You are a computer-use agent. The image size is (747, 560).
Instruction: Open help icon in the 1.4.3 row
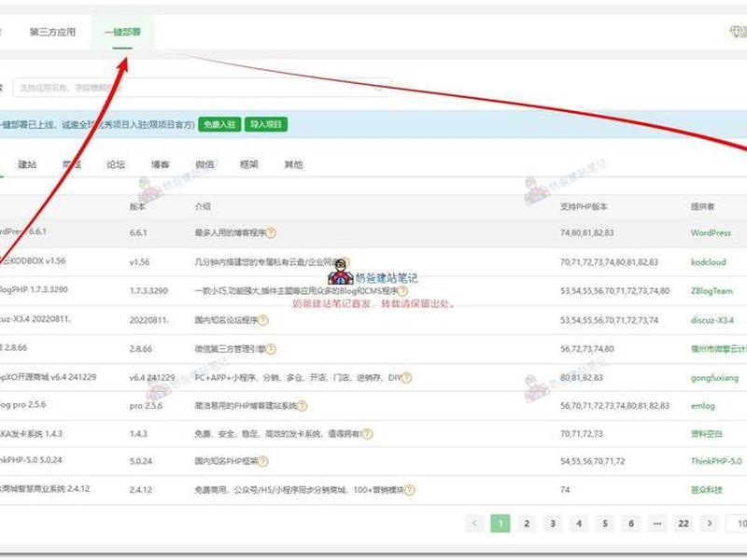(367, 434)
